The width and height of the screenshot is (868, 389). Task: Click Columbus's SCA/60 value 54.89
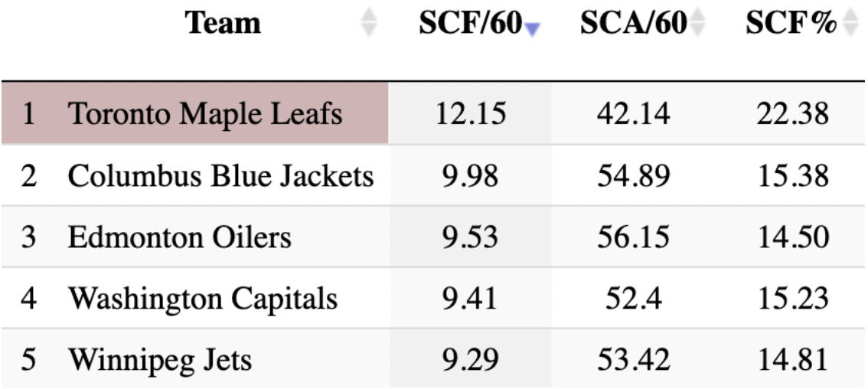(x=633, y=177)
